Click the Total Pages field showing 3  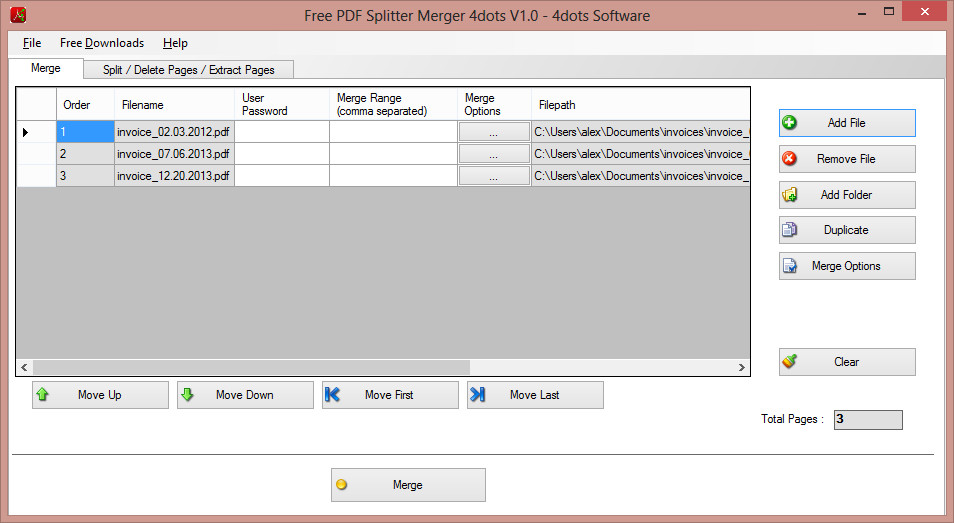[868, 420]
